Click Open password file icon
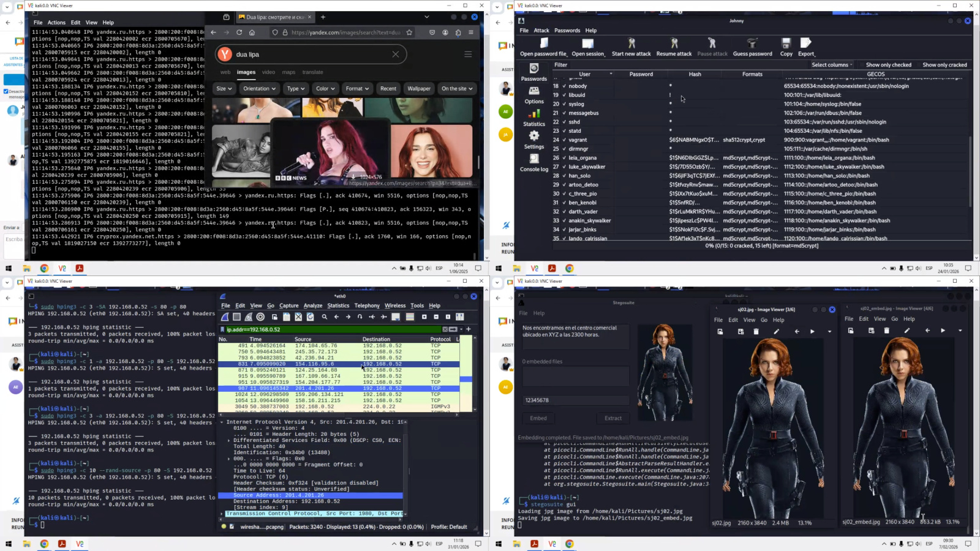The height and width of the screenshot is (551, 980). tap(543, 43)
